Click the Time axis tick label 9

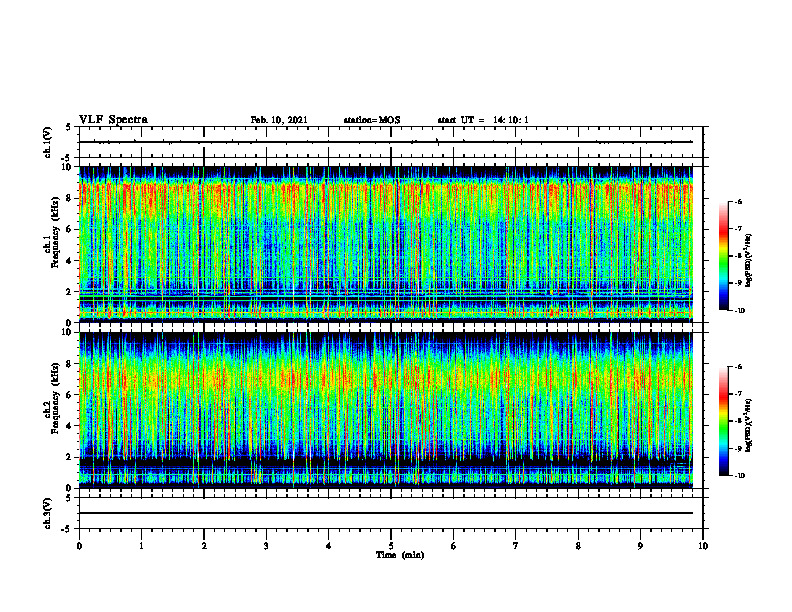640,546
